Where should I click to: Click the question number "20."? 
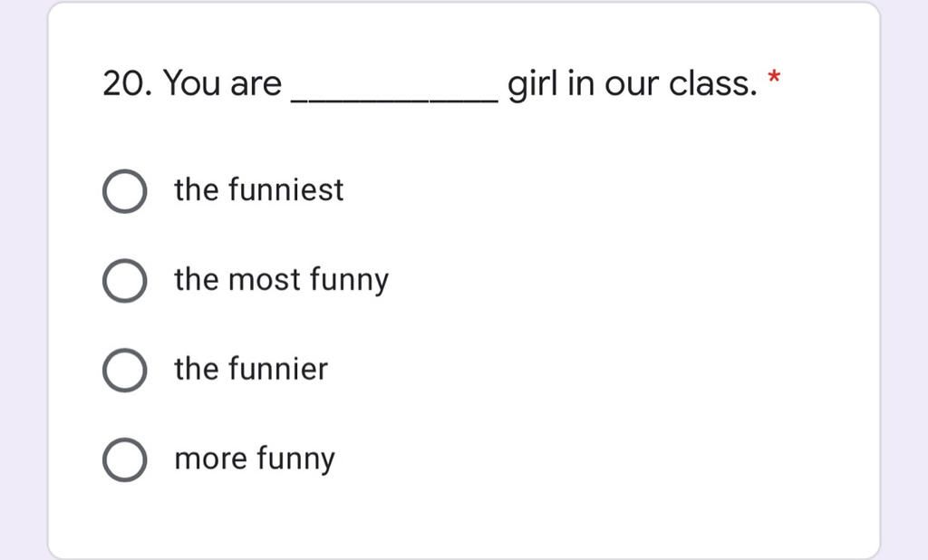point(127,83)
